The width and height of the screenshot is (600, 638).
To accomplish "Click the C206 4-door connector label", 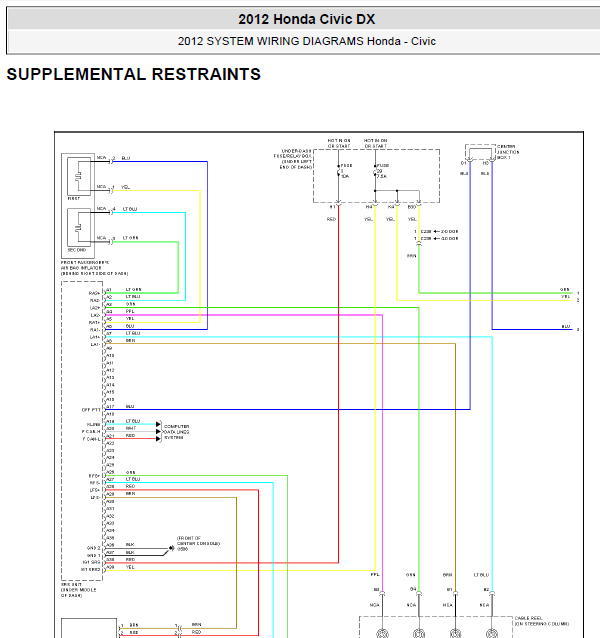I will 439,238.
